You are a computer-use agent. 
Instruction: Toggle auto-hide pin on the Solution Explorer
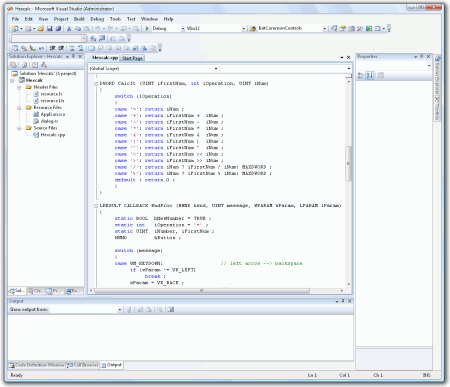click(x=74, y=57)
